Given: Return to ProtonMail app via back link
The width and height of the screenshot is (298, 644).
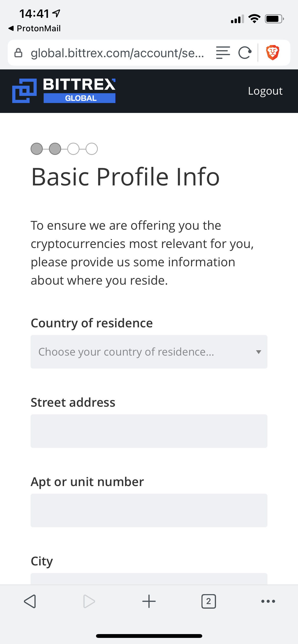Looking at the screenshot, I should point(35,28).
